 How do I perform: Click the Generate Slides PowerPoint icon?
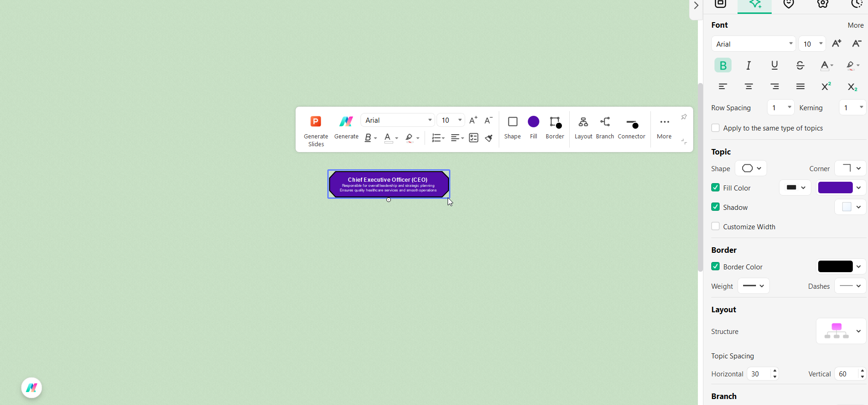[316, 121]
